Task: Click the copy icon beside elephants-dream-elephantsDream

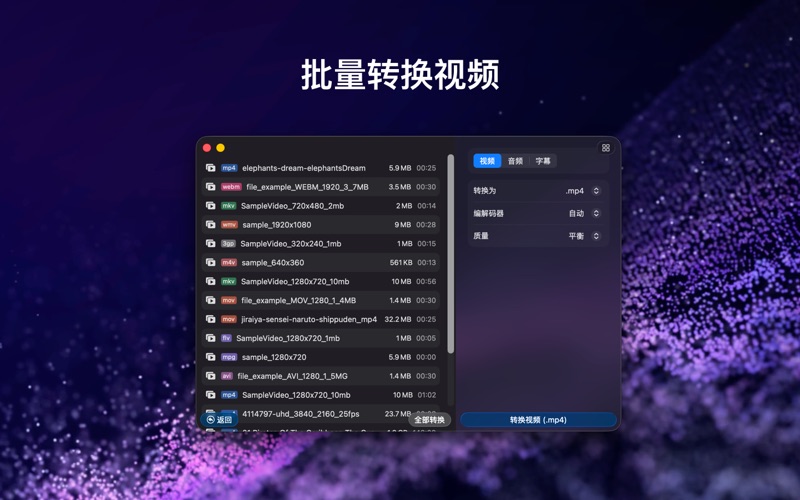Action: tap(210, 168)
